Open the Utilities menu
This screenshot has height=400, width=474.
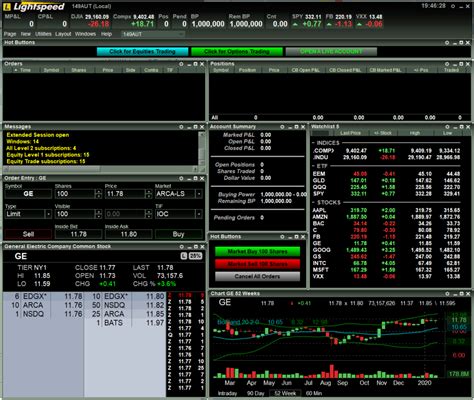(43, 34)
